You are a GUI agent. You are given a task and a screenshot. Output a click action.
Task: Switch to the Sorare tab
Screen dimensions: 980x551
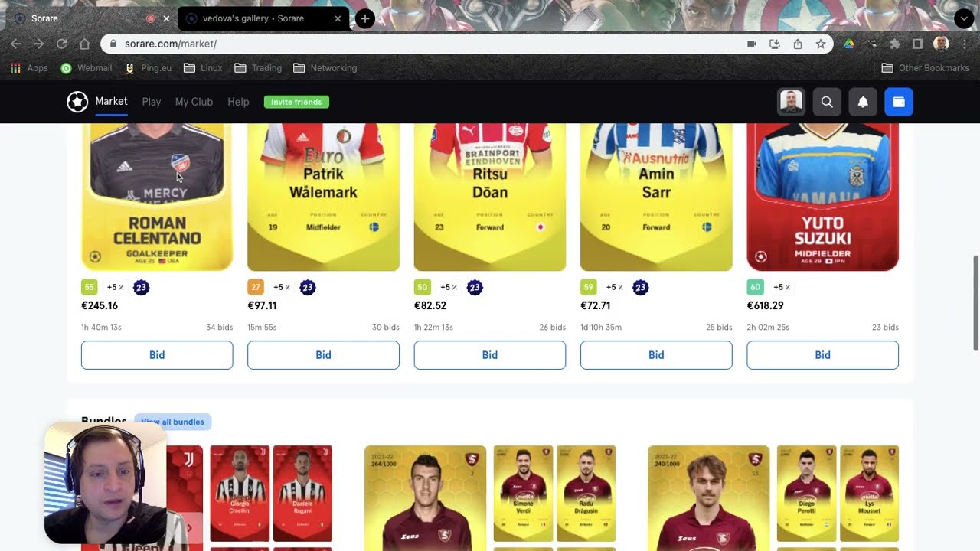[x=91, y=18]
